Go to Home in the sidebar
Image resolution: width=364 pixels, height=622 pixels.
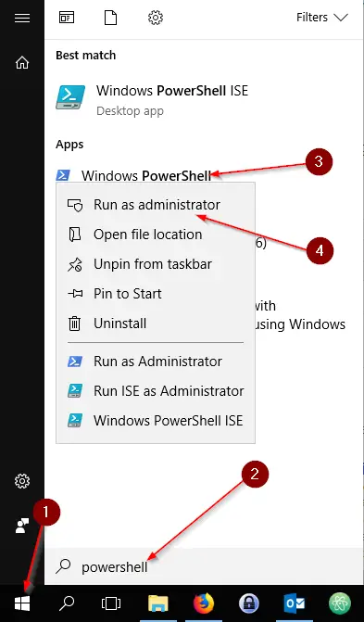[22, 63]
